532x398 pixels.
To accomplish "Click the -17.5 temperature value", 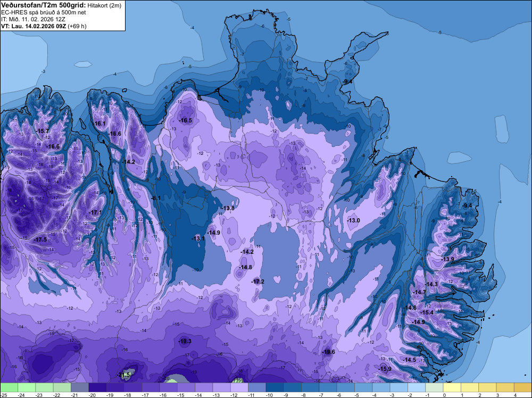I will pos(40,239).
